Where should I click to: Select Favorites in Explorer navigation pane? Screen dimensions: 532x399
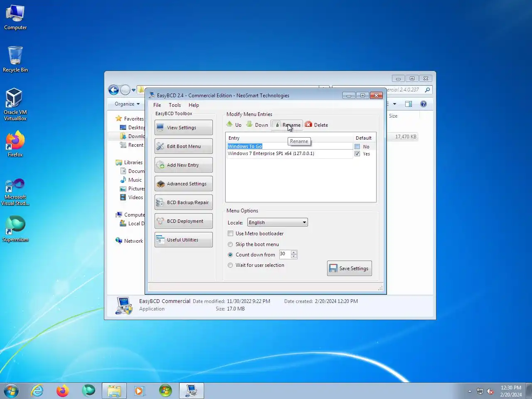(130, 118)
